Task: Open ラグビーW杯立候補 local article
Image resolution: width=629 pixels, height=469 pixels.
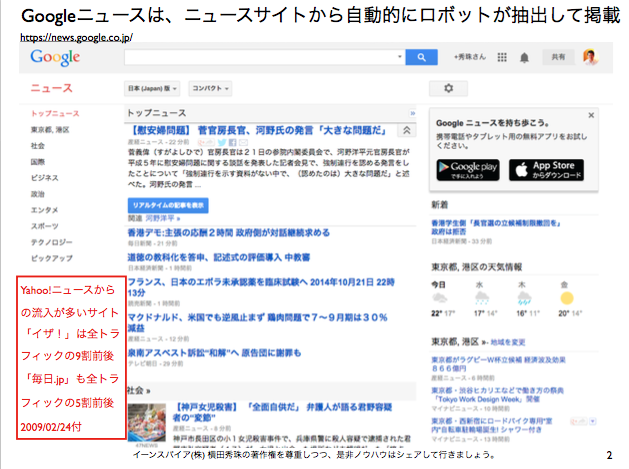Action: (498, 364)
